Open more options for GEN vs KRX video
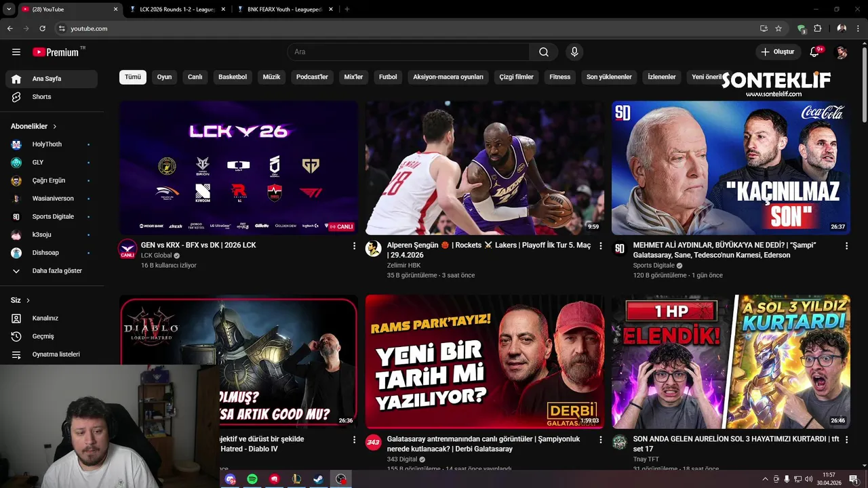 coord(354,246)
